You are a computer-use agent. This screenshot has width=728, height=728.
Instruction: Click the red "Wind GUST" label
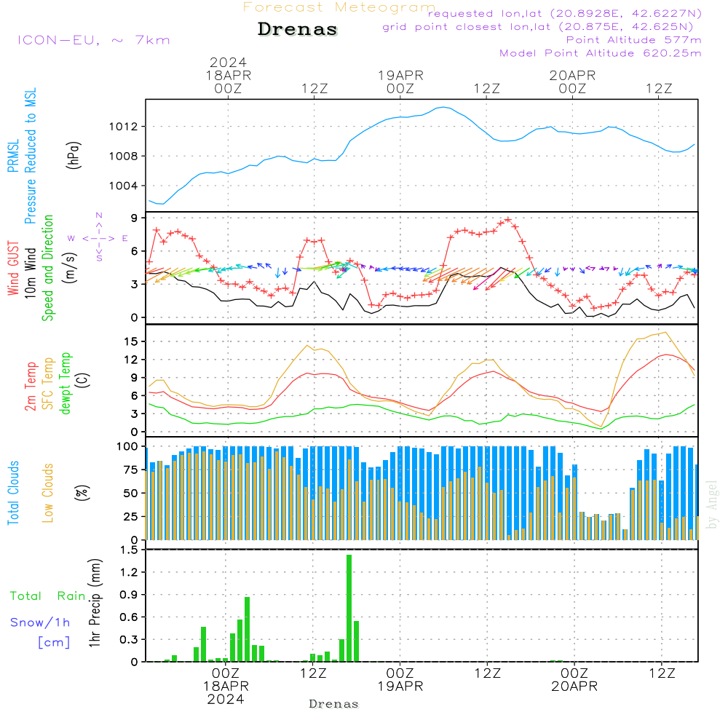tap(13, 269)
